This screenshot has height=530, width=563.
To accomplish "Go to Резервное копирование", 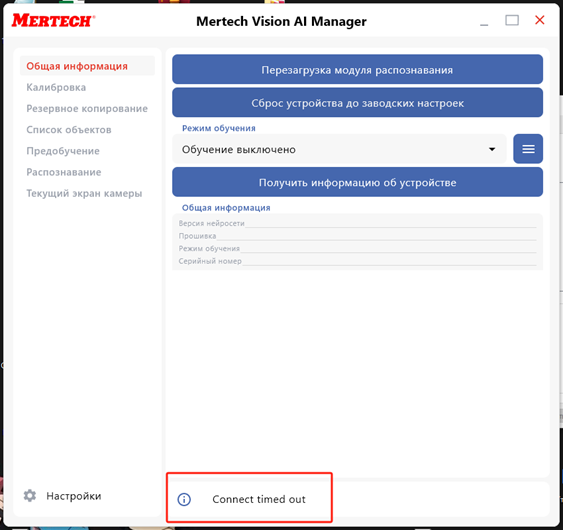I will [87, 108].
